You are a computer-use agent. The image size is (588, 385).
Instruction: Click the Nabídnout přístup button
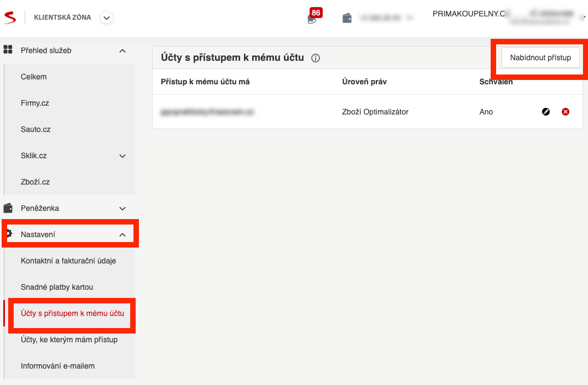click(x=540, y=58)
